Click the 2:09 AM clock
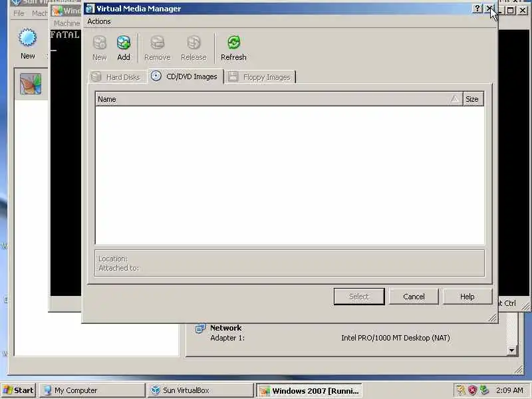The height and width of the screenshot is (399, 532). (x=509, y=390)
